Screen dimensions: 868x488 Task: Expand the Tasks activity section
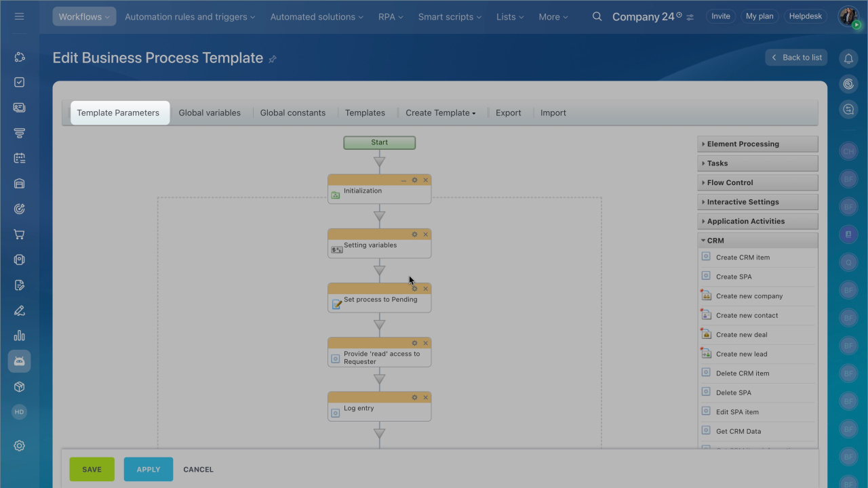pos(757,163)
